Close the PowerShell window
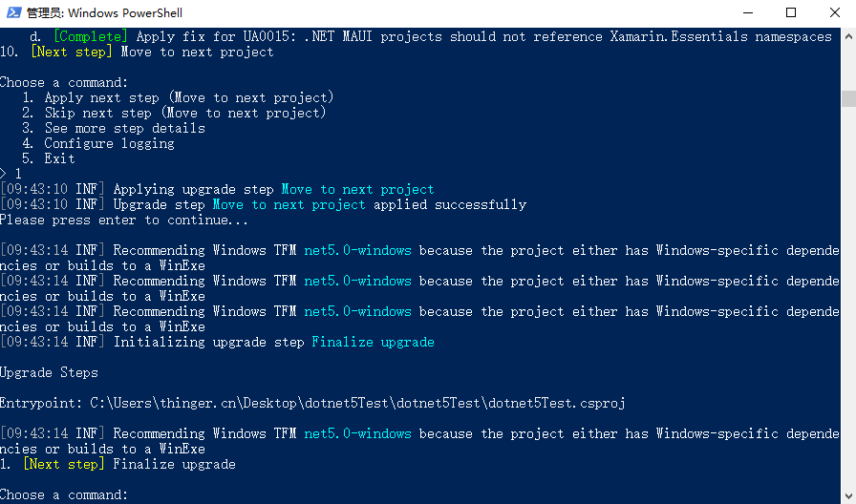Viewport: 856px width, 504px height. [x=835, y=12]
